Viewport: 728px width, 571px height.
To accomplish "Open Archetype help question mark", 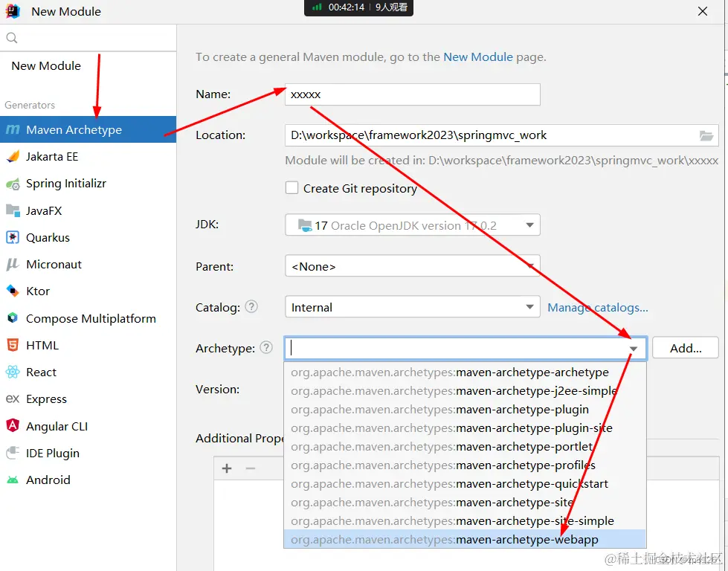I will coord(266,347).
